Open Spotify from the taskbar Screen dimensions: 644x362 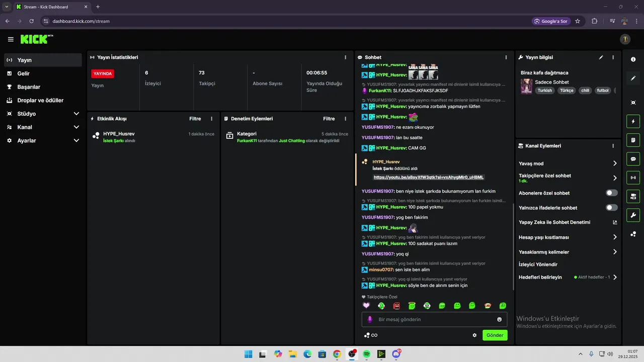click(367, 354)
